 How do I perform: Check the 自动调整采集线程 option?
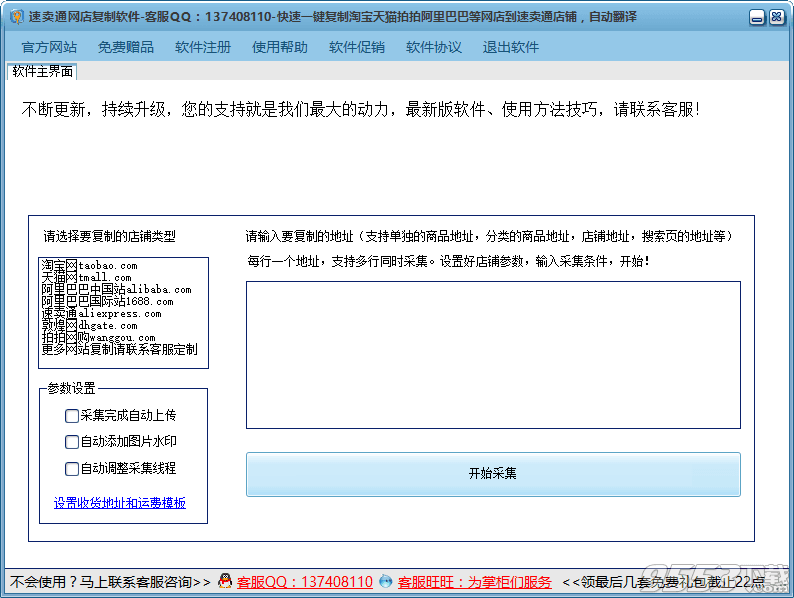(71, 468)
